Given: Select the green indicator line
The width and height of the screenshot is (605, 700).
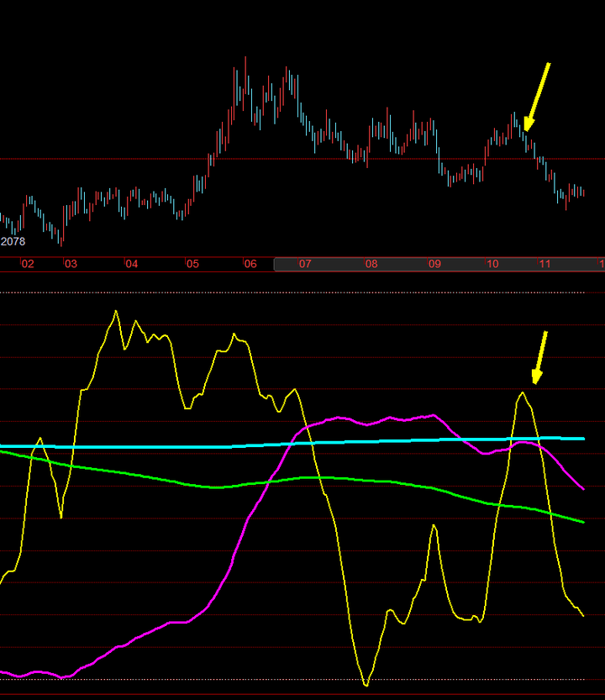Looking at the screenshot, I should (x=292, y=481).
